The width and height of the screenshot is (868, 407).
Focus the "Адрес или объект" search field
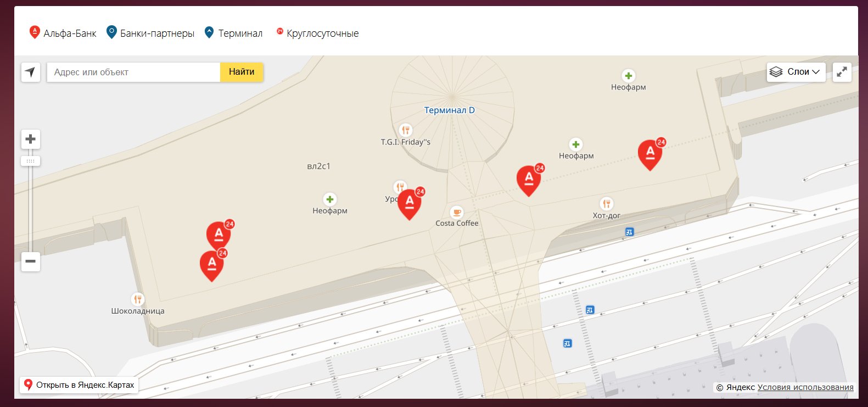pos(133,72)
